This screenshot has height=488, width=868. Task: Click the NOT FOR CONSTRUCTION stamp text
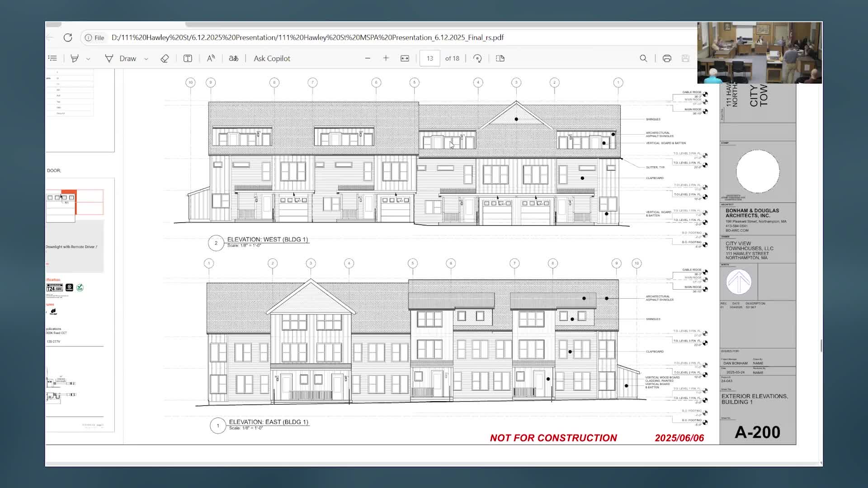coord(553,438)
